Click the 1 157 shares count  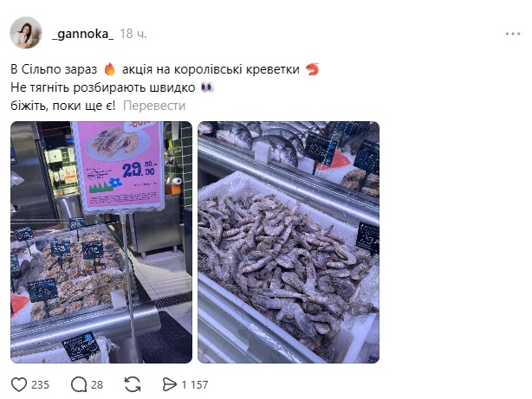coord(195,385)
